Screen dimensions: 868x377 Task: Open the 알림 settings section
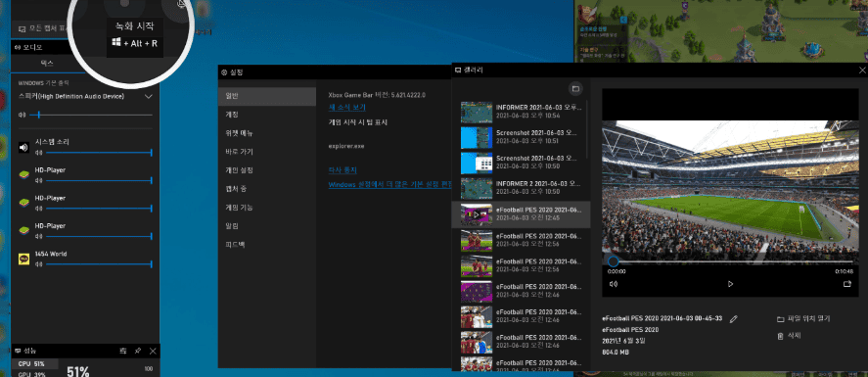[x=267, y=226]
